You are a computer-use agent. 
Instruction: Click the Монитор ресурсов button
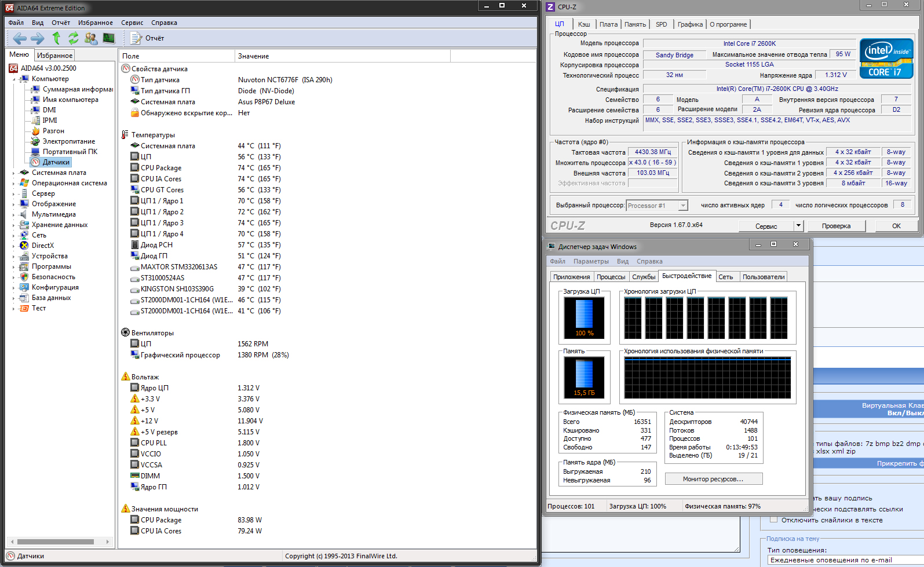[713, 479]
